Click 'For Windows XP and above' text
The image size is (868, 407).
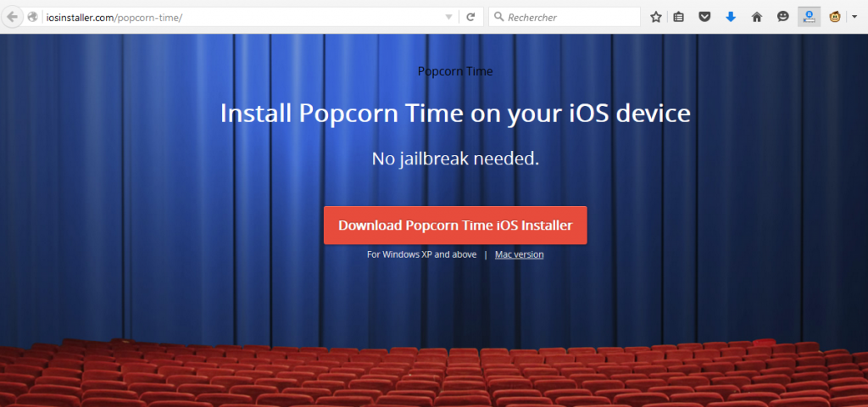click(422, 254)
